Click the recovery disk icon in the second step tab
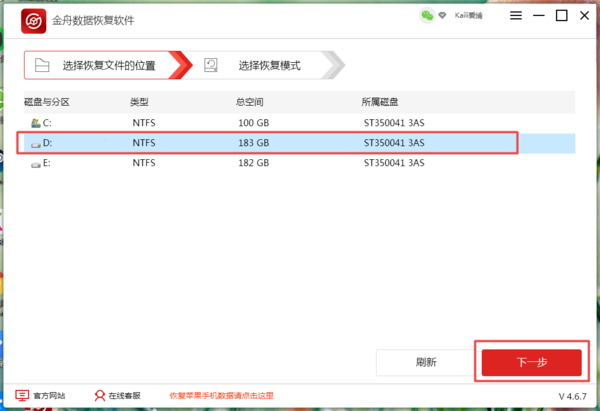The width and height of the screenshot is (600, 411). pos(211,65)
